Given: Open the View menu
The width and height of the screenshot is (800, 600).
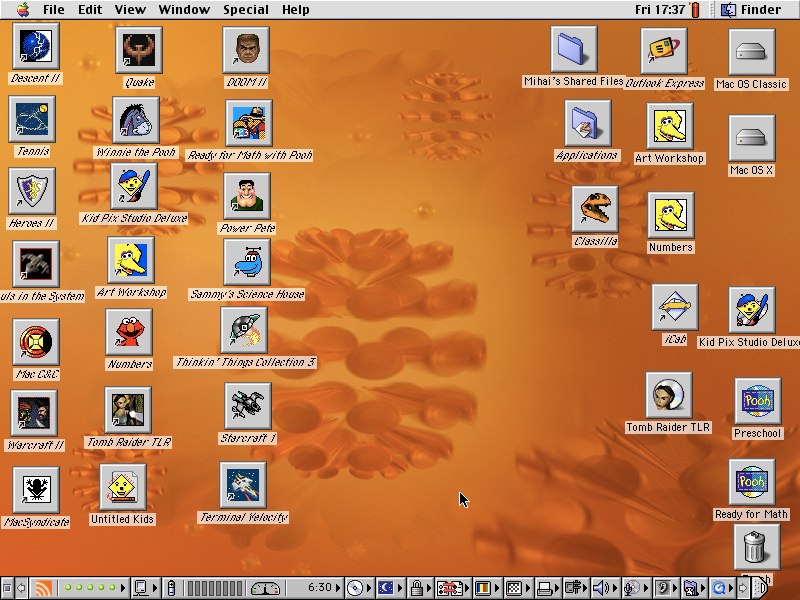Looking at the screenshot, I should 130,10.
